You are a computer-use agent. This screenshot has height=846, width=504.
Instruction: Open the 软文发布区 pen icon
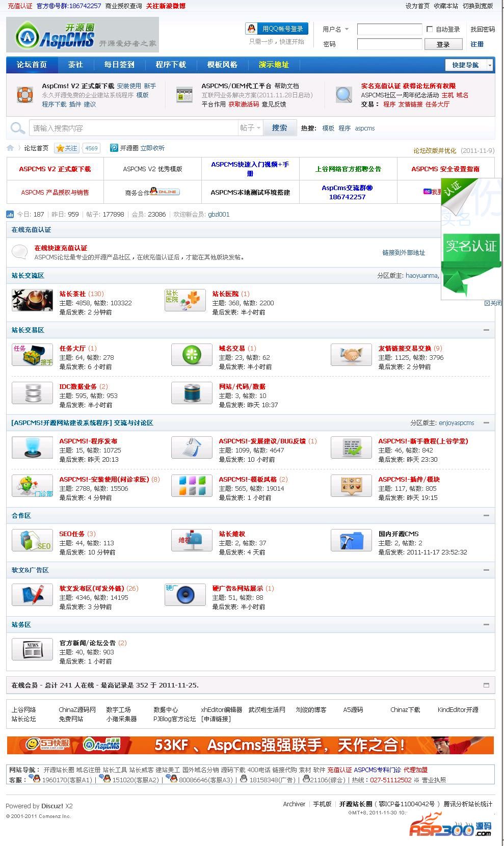[x=32, y=595]
